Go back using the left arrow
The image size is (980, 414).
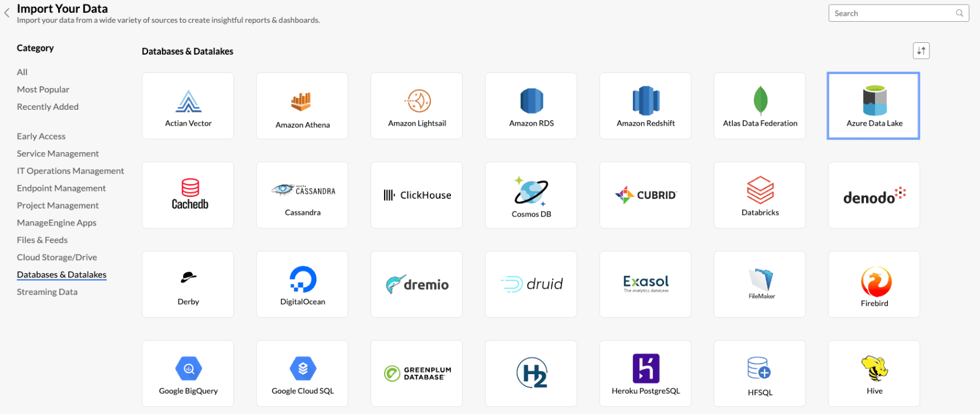(7, 13)
